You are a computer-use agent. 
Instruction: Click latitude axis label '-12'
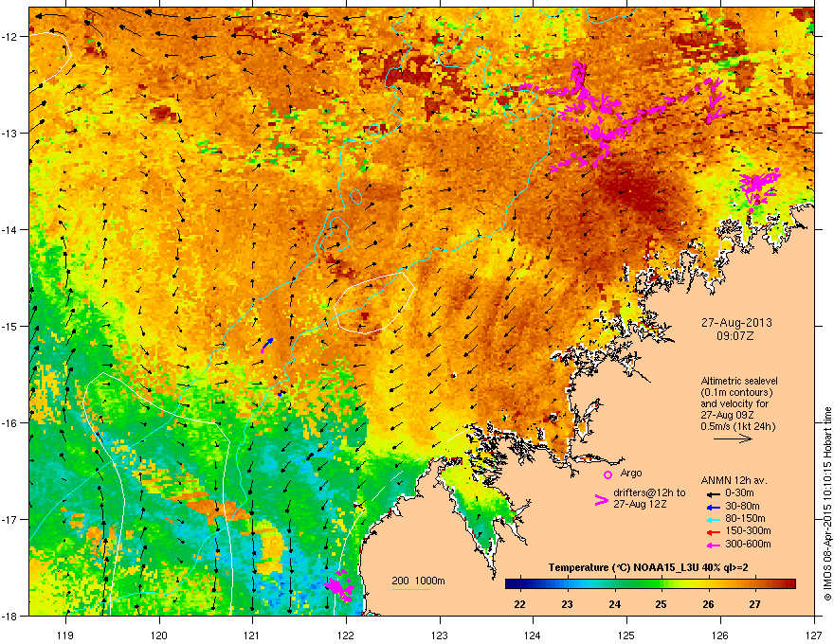click(x=10, y=36)
